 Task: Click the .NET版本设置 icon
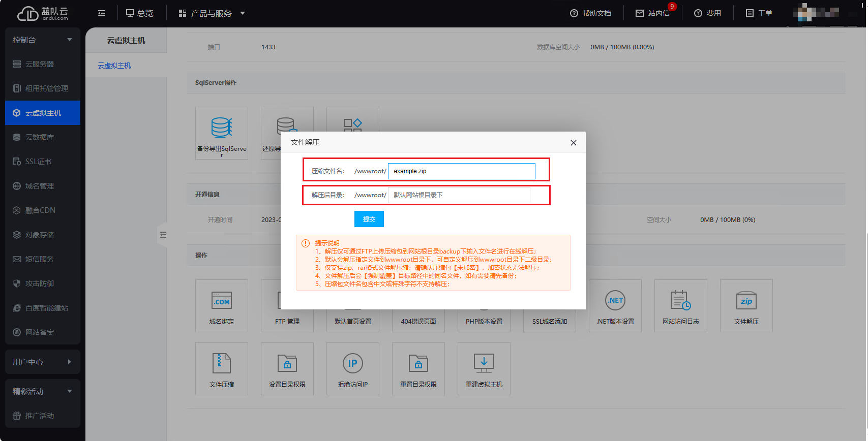pos(615,301)
